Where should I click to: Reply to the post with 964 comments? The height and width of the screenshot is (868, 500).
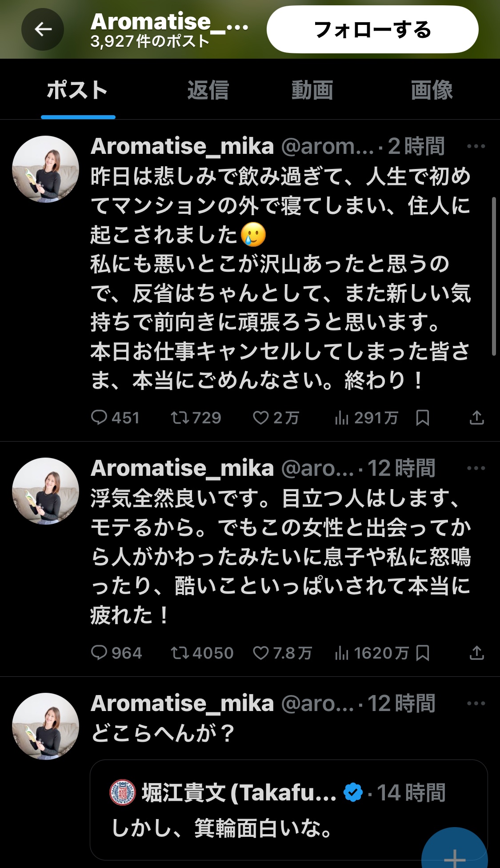[99, 653]
